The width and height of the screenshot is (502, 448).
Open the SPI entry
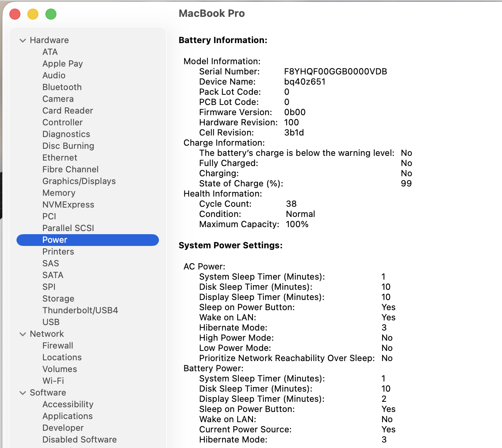tap(49, 287)
